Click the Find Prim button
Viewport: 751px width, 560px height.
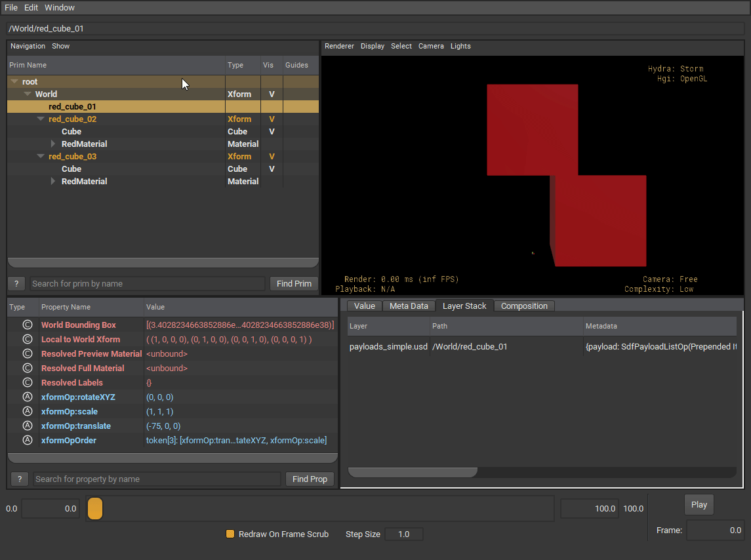point(294,283)
